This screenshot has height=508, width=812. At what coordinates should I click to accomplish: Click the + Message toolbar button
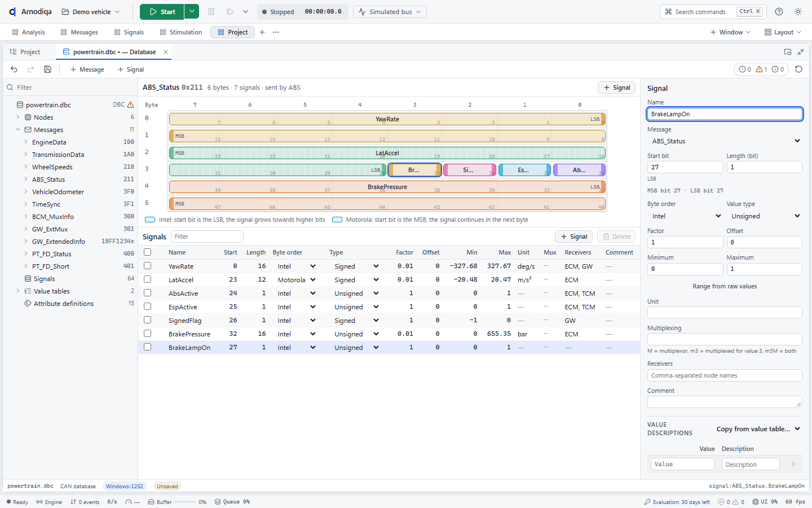[x=87, y=69]
